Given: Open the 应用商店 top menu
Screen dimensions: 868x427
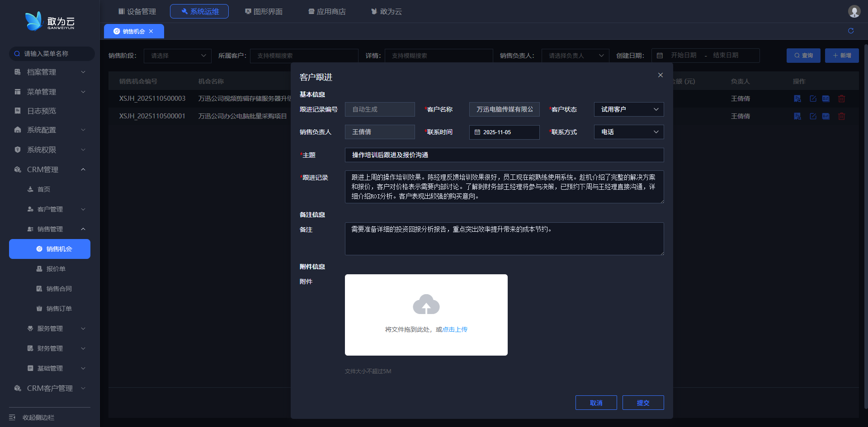Looking at the screenshot, I should tap(327, 11).
